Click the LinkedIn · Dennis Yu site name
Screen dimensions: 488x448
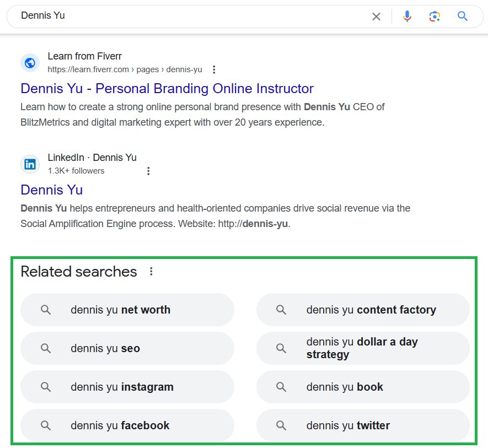(92, 158)
